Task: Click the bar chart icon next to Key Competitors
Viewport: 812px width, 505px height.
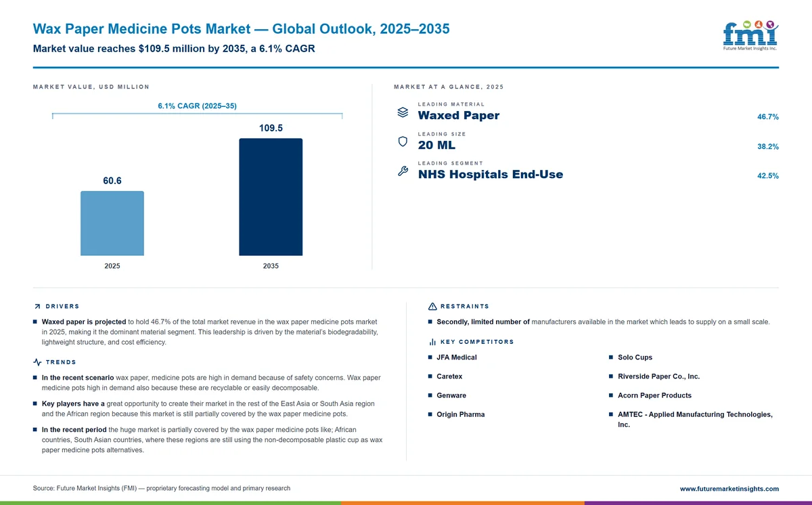Action: [432, 342]
